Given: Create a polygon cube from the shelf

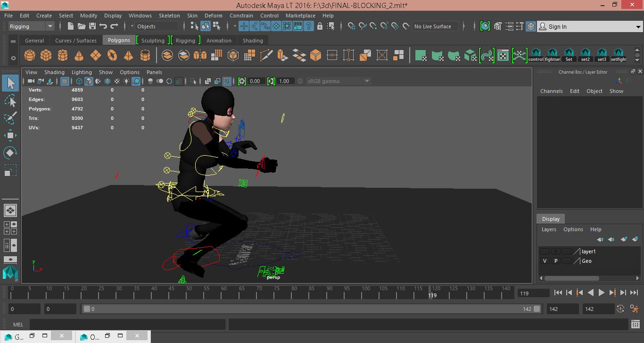Looking at the screenshot, I should [x=46, y=56].
